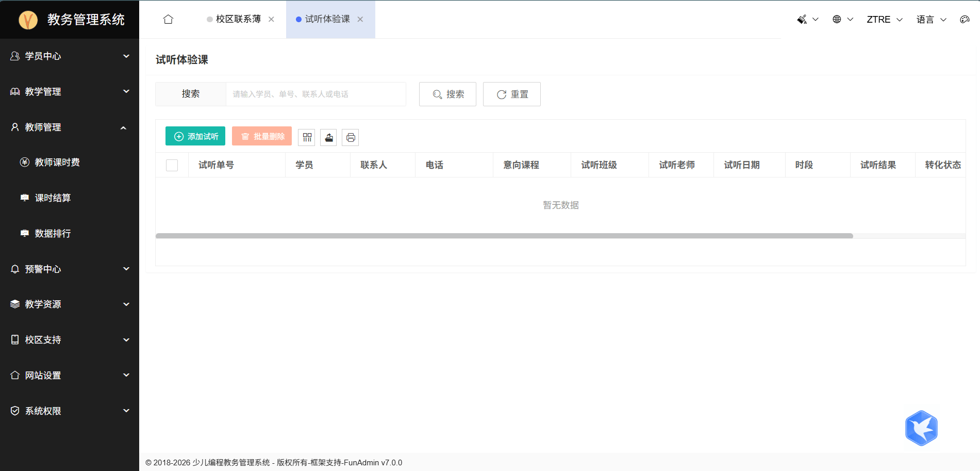Click the search keyword input field

[x=315, y=94]
